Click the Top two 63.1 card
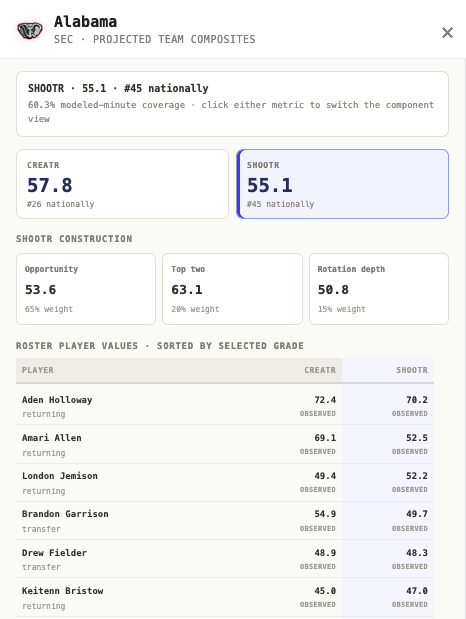This screenshot has height=619, width=466. [232, 289]
